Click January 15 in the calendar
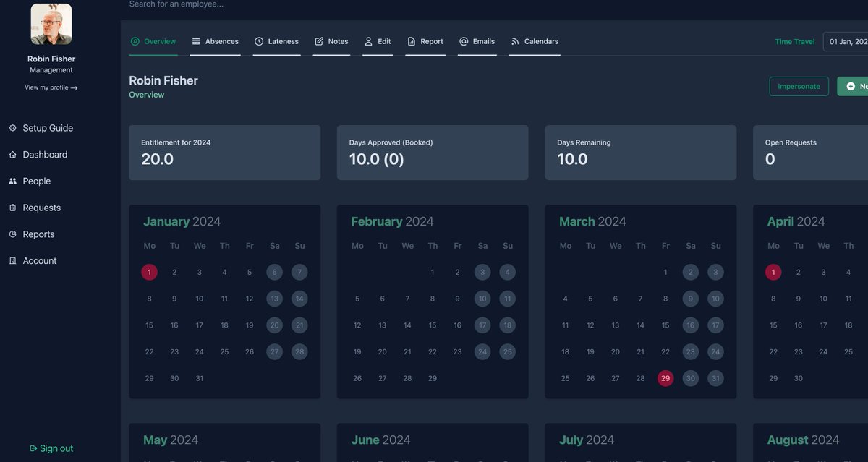The width and height of the screenshot is (868, 462). [149, 325]
